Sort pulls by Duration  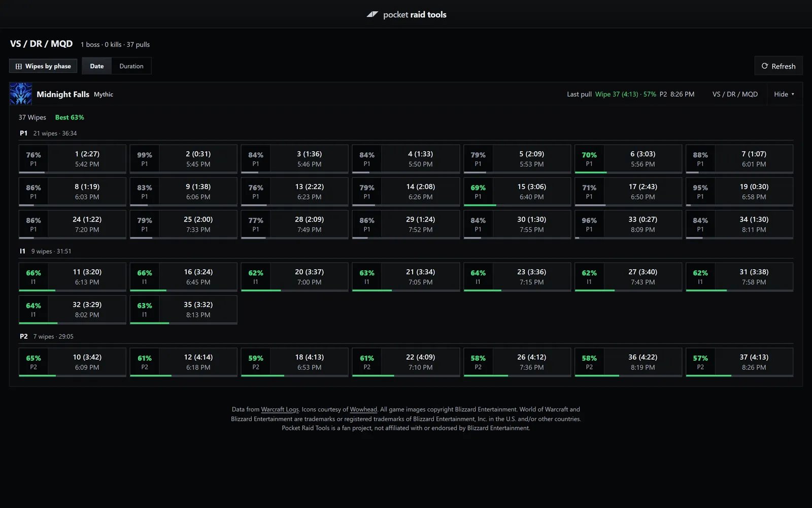131,66
